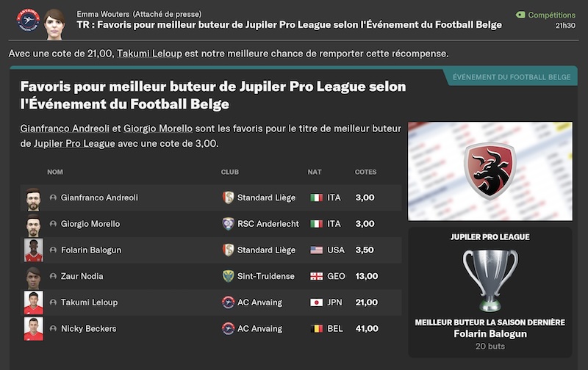The height and width of the screenshot is (370, 588).
Task: Click the green Compétitions tag icon
Action: (520, 15)
